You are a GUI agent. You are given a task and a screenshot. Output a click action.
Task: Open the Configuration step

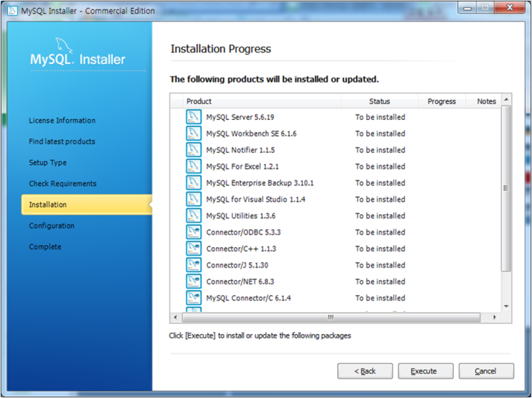(x=52, y=226)
